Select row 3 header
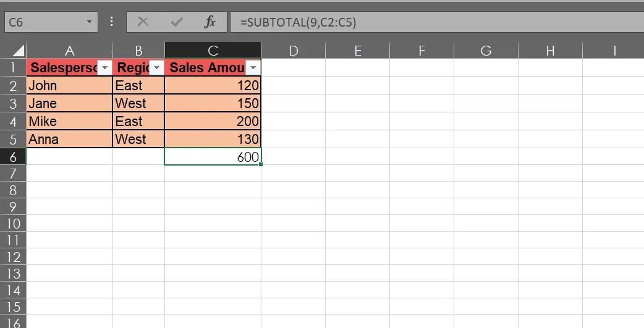The image size is (644, 328). (13, 103)
